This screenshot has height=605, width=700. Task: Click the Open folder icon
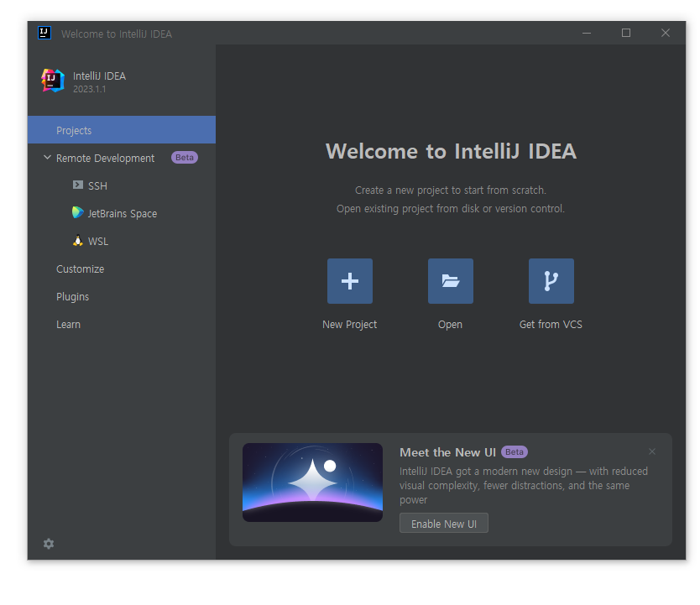point(451,281)
